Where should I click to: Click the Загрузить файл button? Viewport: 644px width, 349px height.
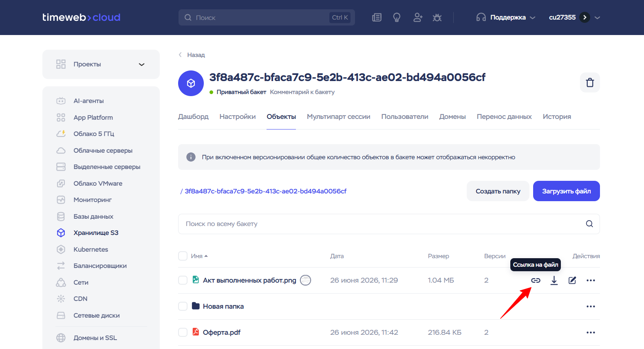[567, 191]
